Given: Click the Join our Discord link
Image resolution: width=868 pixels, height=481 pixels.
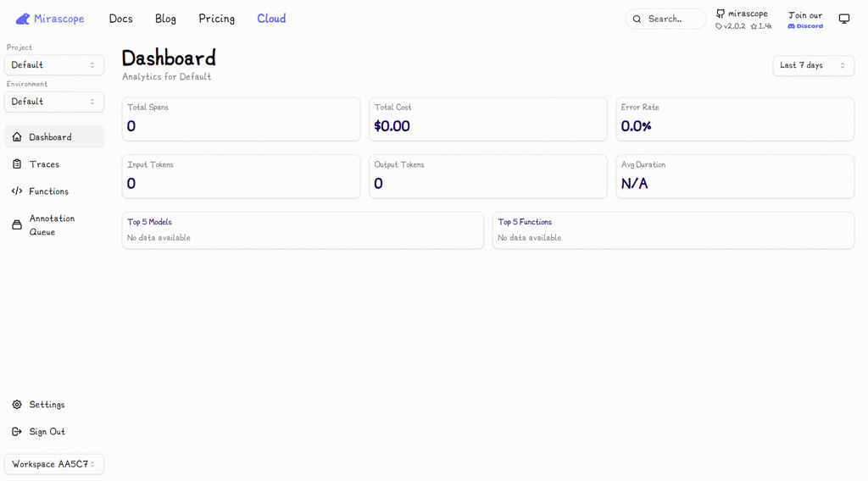Looking at the screenshot, I should (x=805, y=19).
